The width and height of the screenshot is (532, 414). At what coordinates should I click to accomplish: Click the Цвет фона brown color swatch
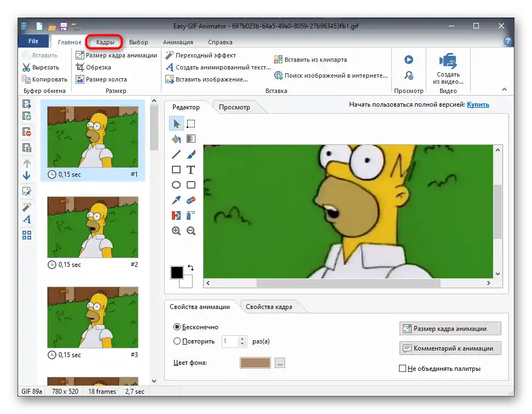[255, 363]
